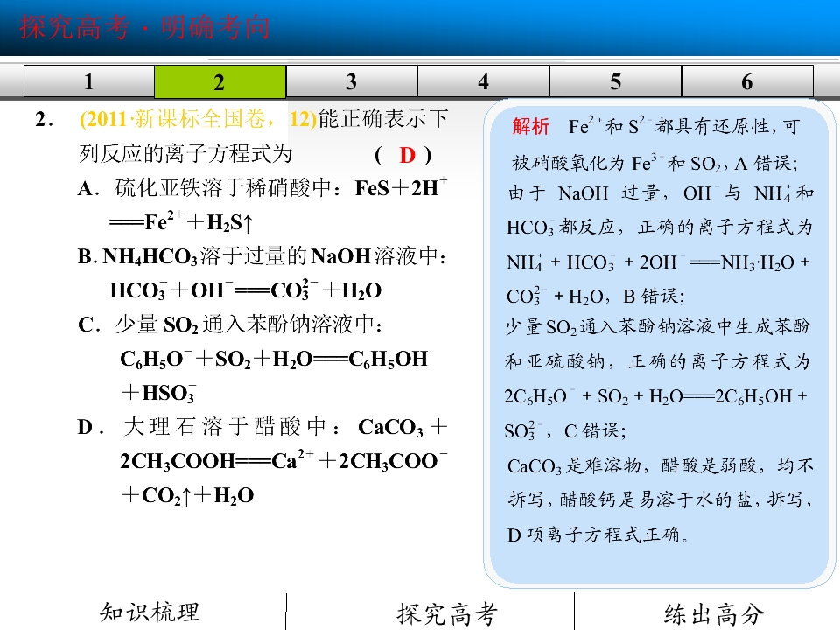This screenshot has height=630, width=840.
Task: Select the green question tab 2
Action: pyautogui.click(x=220, y=82)
